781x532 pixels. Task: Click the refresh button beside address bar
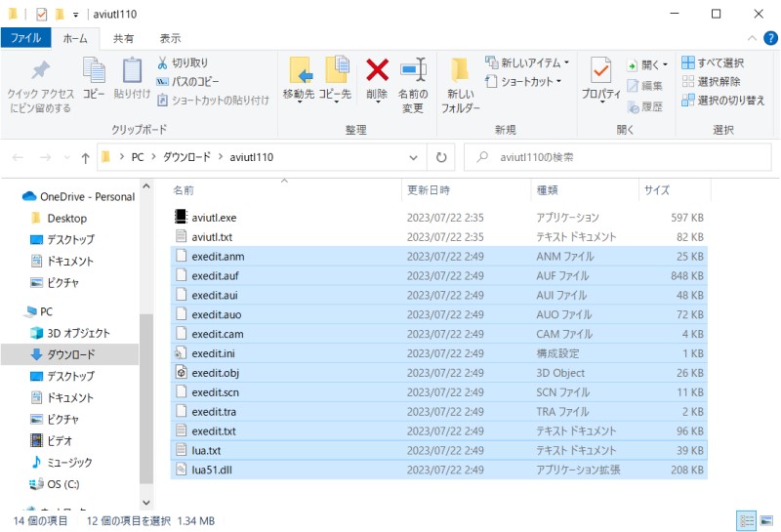(441, 157)
